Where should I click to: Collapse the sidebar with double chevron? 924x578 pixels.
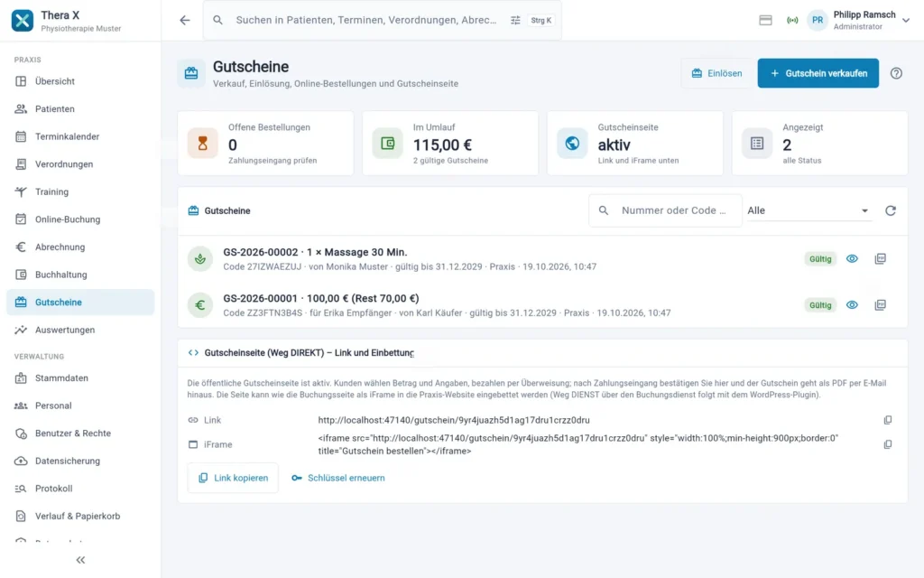[x=80, y=560]
